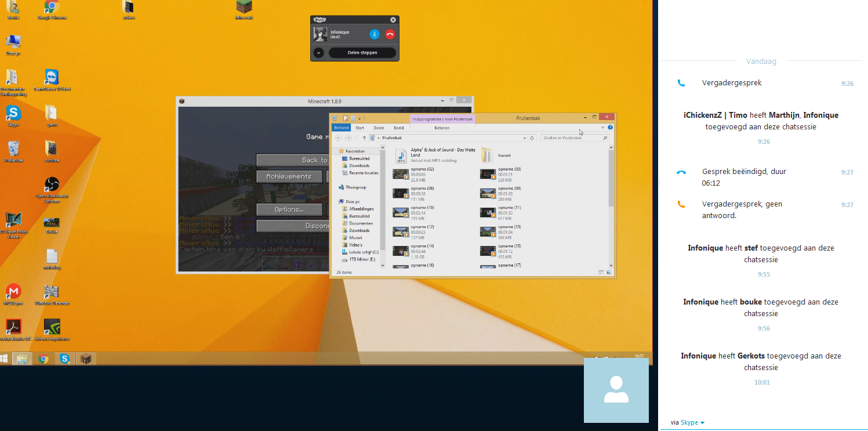Image resolution: width=868 pixels, height=431 pixels.
Task: Open File Explorer from the taskbar
Action: point(22,358)
